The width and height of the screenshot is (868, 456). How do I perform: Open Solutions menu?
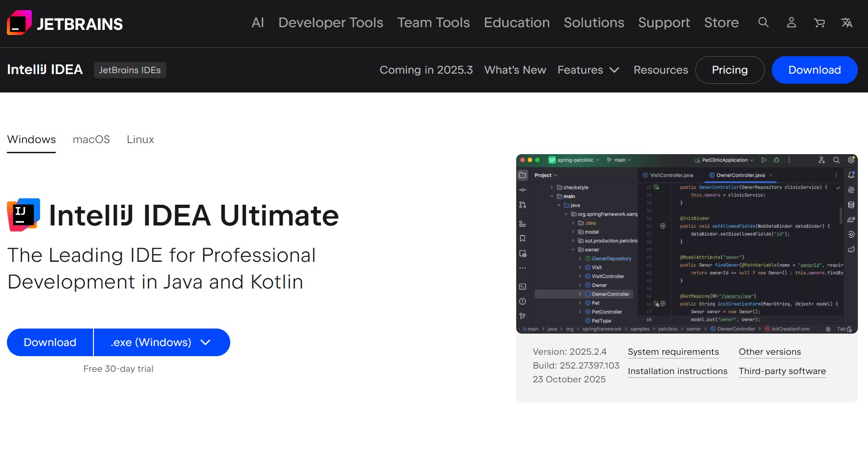(594, 23)
